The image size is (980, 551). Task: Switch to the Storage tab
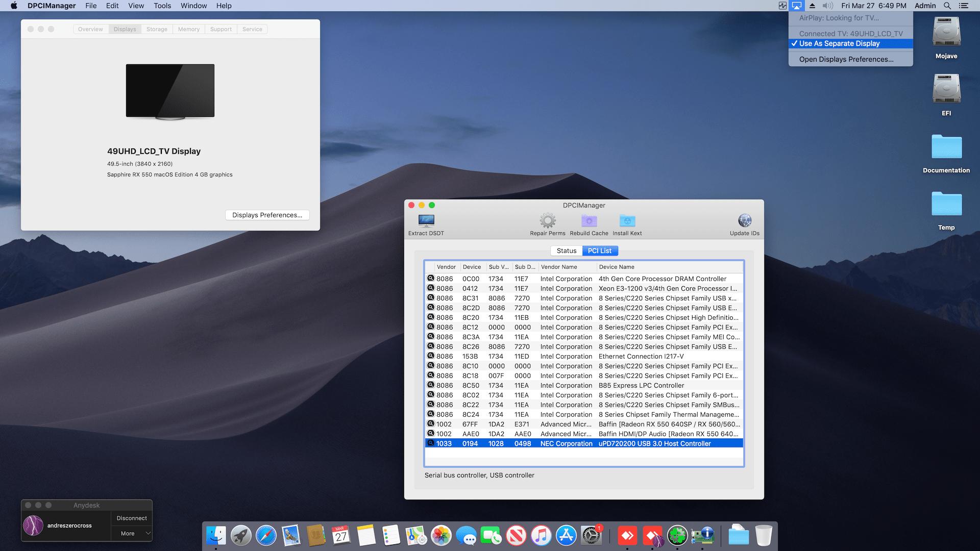pyautogui.click(x=157, y=29)
